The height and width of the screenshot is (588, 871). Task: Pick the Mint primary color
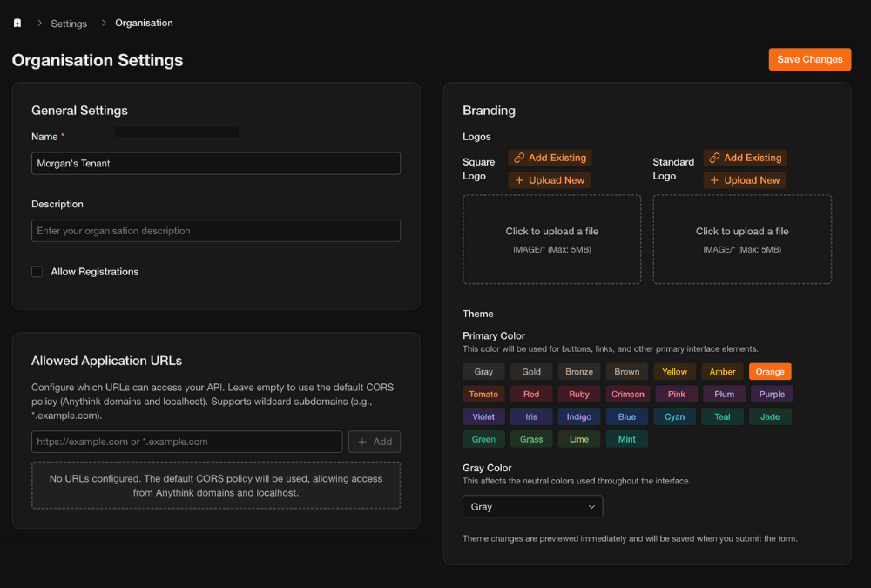coord(626,439)
